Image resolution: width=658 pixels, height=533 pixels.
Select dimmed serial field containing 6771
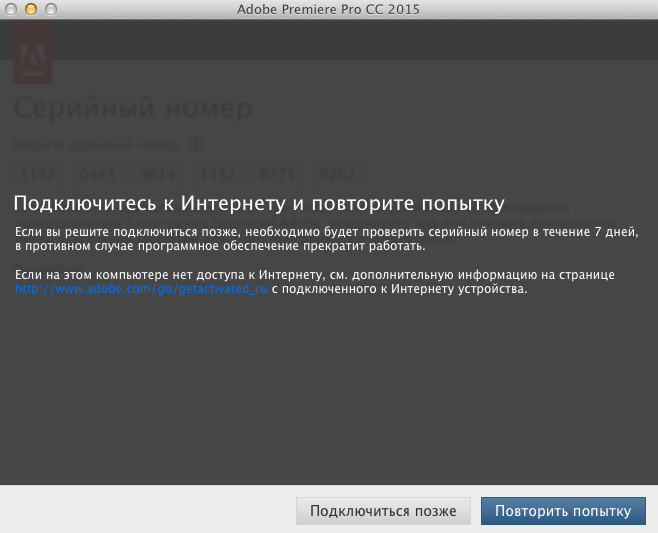point(277,175)
